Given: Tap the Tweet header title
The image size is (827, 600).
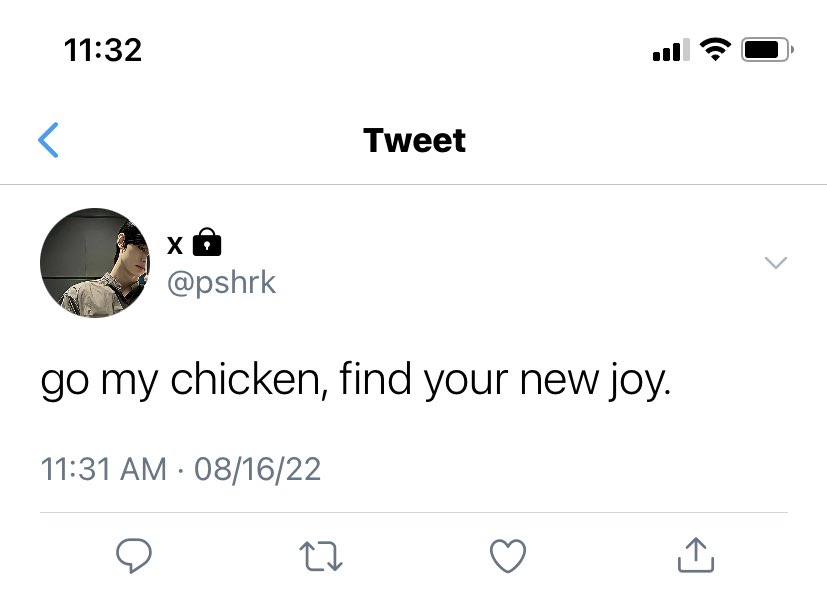Looking at the screenshot, I should pyautogui.click(x=414, y=140).
